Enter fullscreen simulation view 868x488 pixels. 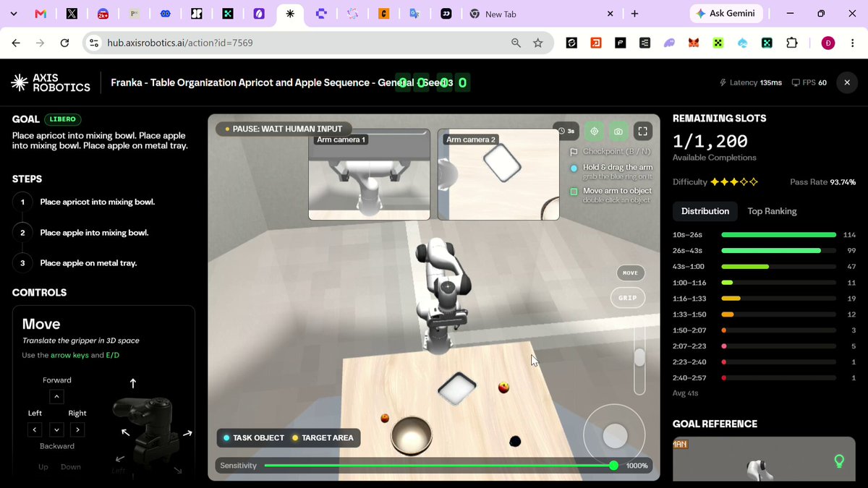point(643,131)
